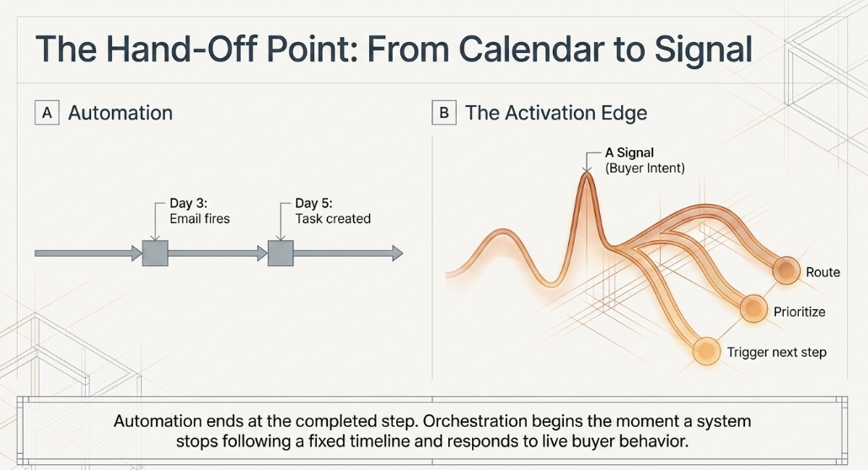Click the Prioritize text label
Screen dimensions: 868x470
799,312
